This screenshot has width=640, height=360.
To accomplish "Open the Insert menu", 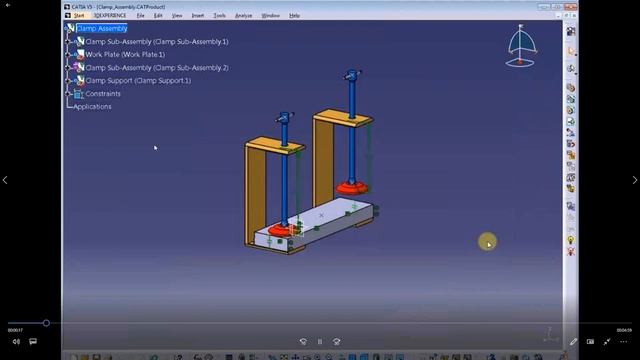I will pos(198,16).
